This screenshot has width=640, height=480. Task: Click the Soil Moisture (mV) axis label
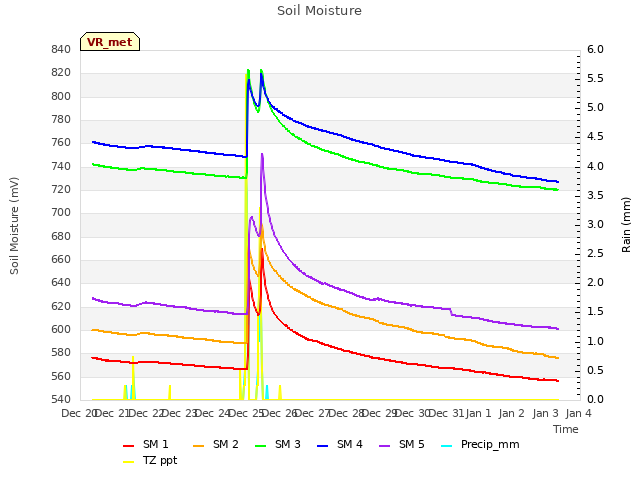click(x=14, y=226)
